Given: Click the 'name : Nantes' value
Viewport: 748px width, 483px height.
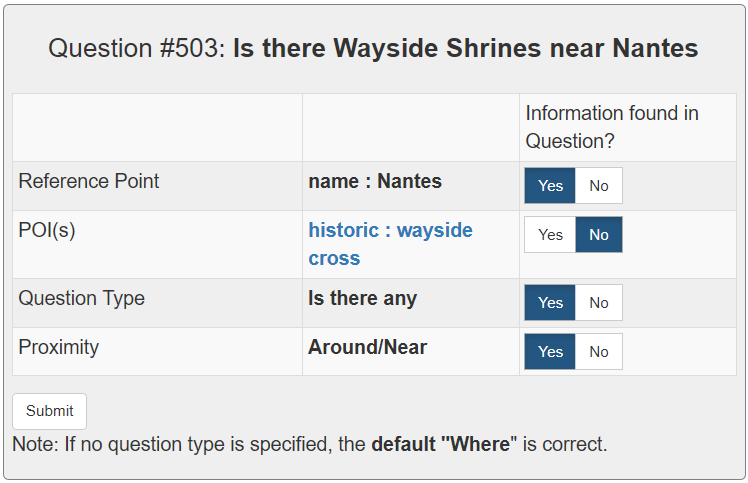Looking at the screenshot, I should coord(375,181).
